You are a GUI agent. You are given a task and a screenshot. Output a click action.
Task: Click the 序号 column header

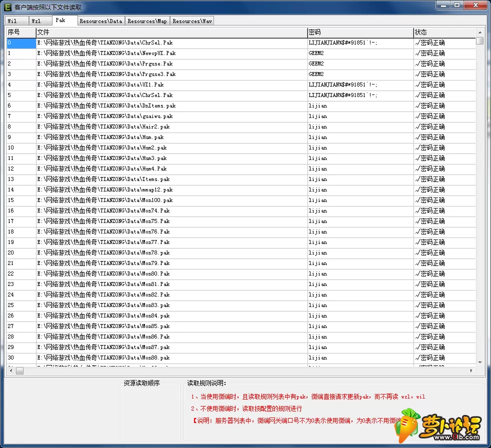point(21,32)
